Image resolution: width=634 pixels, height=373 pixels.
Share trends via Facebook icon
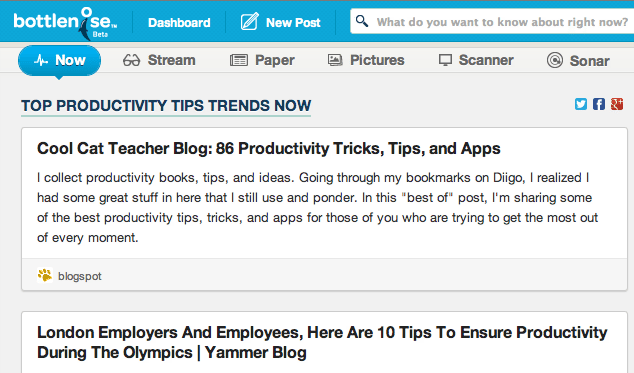pyautogui.click(x=599, y=104)
